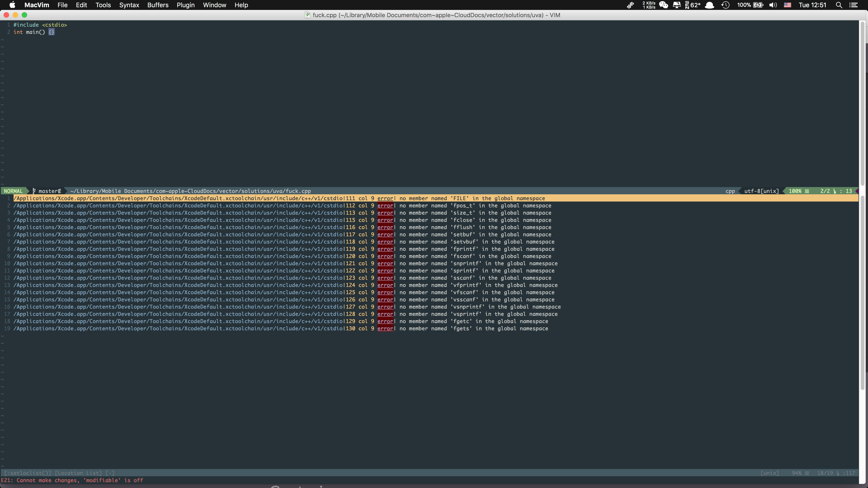868x488 pixels.
Task: Select the error about 'fgets' member
Action: (x=281, y=329)
